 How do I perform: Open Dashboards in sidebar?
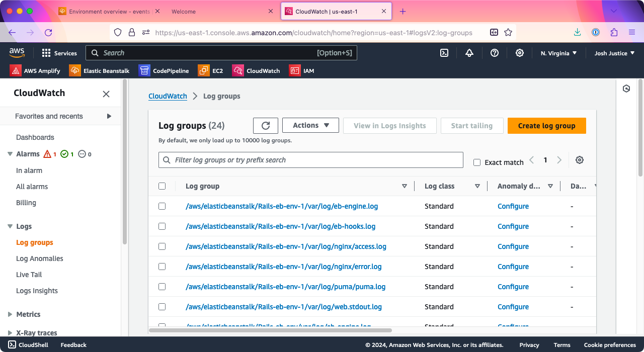point(35,137)
